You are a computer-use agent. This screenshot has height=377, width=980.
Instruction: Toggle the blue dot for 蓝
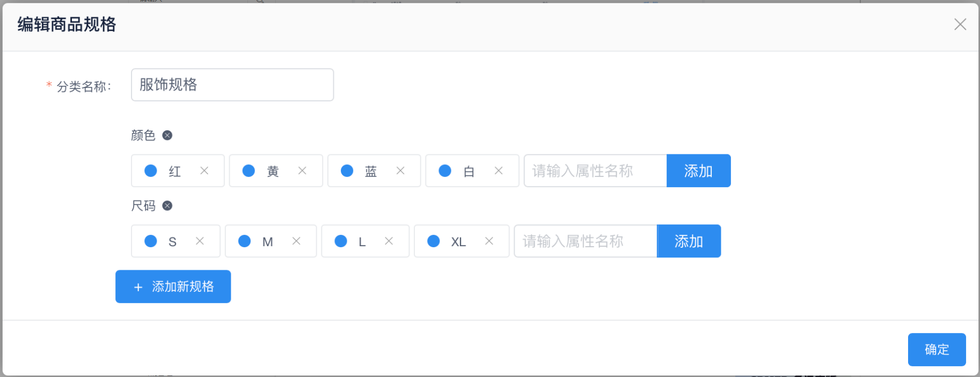tap(347, 171)
